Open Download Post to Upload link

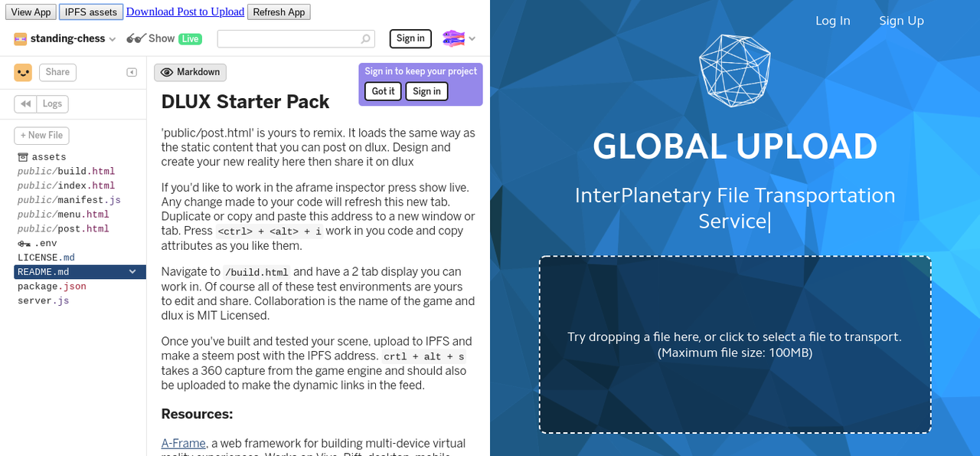(185, 11)
